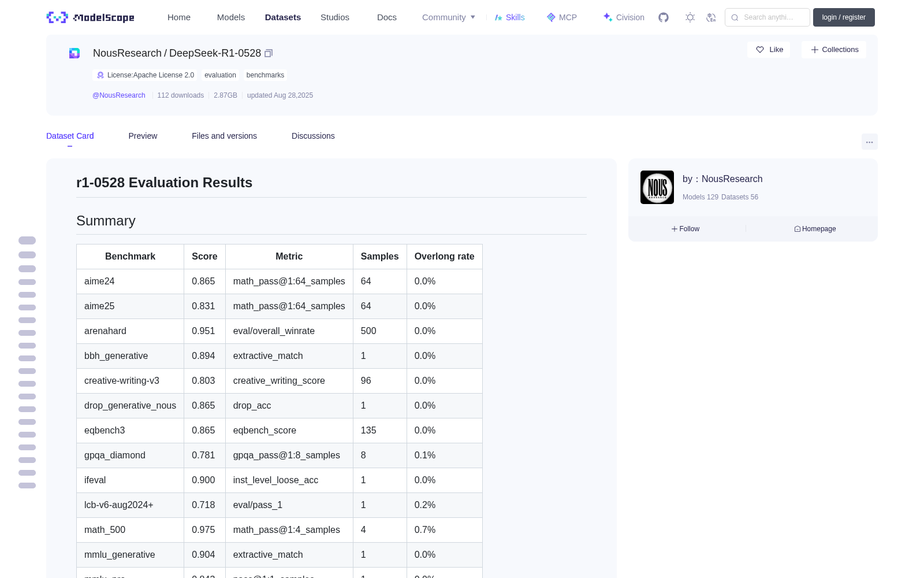This screenshot has width=924, height=578.
Task: Open the Studios nav item
Action: tap(335, 17)
